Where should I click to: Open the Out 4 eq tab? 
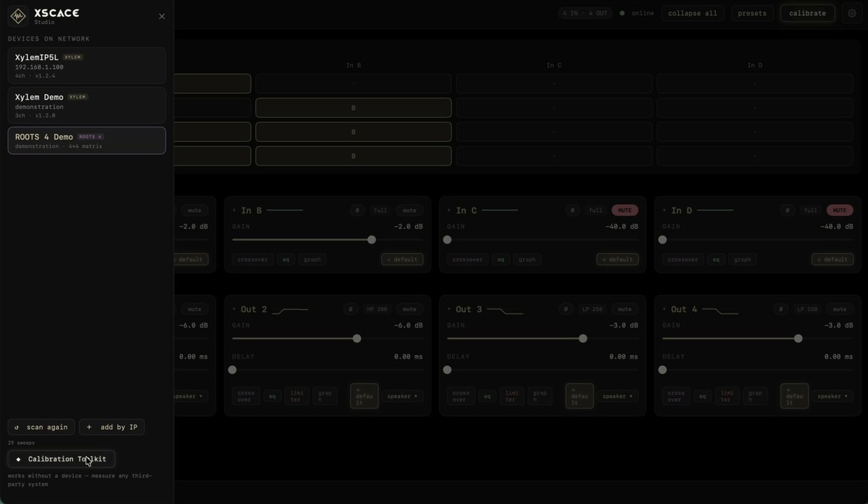[x=702, y=396]
